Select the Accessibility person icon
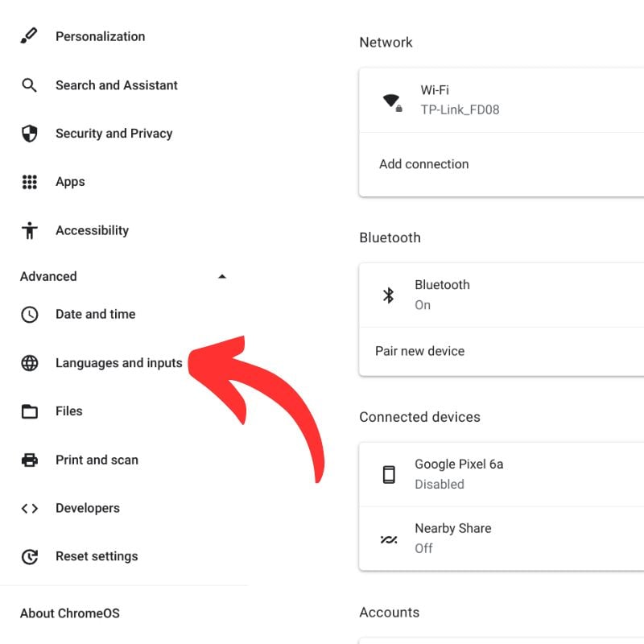The width and height of the screenshot is (644, 644). 30,230
